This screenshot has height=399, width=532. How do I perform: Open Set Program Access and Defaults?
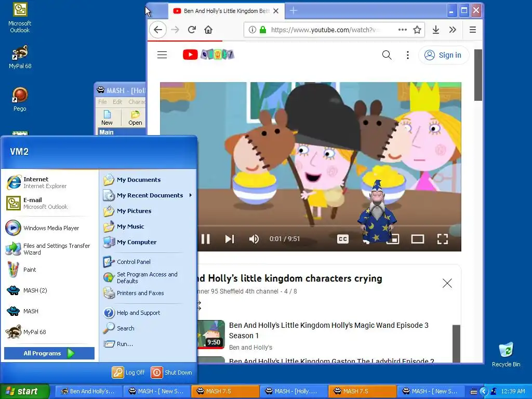coord(148,277)
